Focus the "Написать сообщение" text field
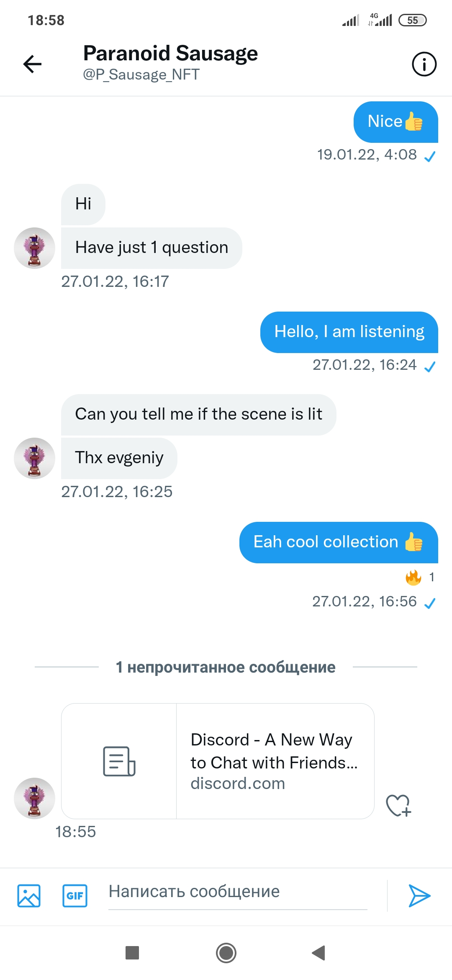The width and height of the screenshot is (452, 980). click(x=238, y=892)
